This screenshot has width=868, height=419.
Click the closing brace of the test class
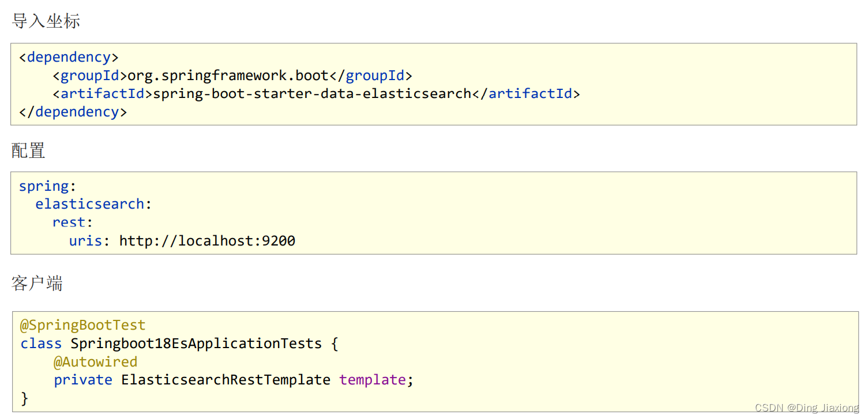pyautogui.click(x=24, y=398)
